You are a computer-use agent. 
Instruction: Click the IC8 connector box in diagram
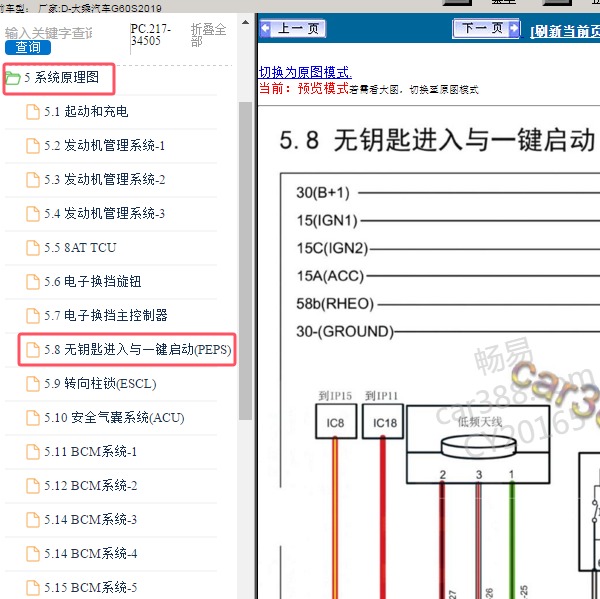coord(336,421)
